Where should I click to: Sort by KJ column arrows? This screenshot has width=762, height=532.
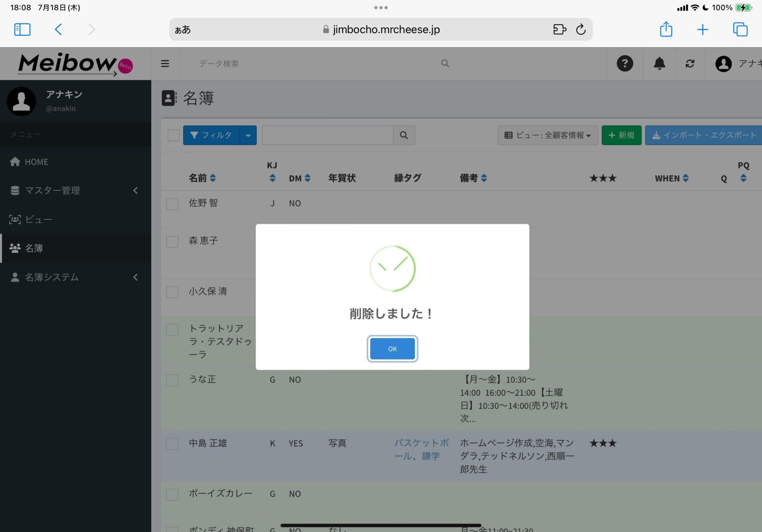coord(272,178)
